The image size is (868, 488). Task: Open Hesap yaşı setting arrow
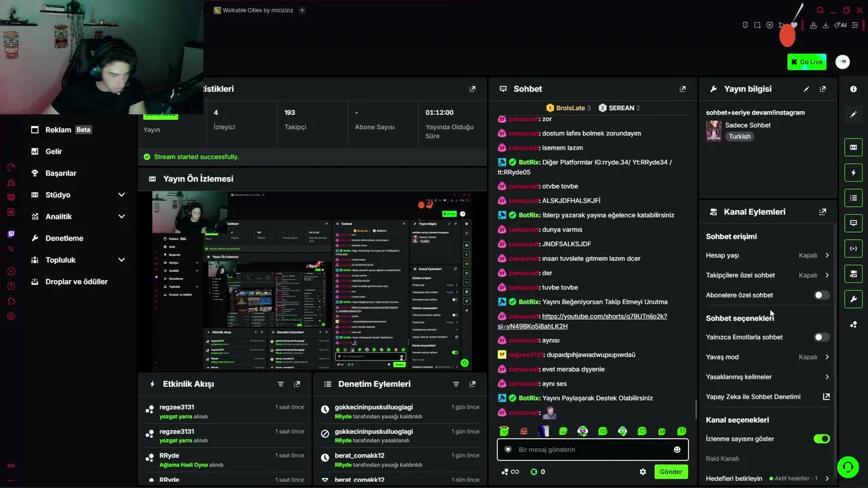827,256
